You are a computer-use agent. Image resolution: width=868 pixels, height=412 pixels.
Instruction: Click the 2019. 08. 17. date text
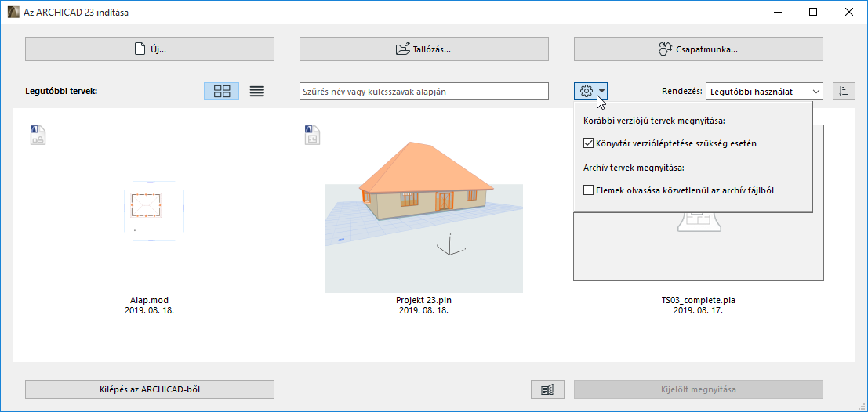point(698,311)
